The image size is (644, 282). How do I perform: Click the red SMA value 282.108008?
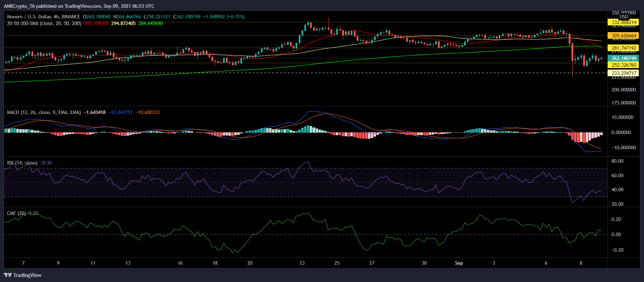96,23
